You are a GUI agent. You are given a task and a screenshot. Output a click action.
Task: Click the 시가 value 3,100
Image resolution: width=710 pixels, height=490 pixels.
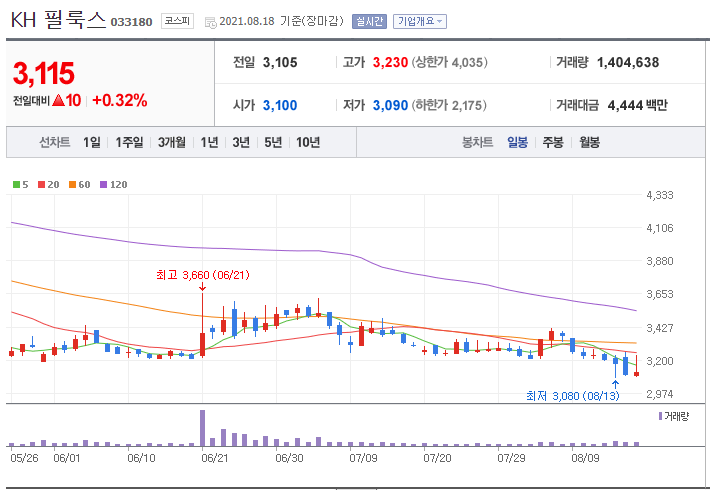click(280, 106)
